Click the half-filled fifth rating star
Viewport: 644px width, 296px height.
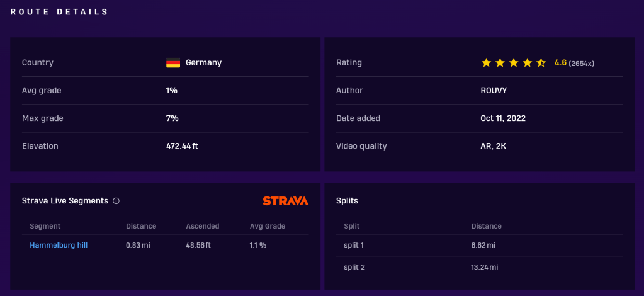coord(541,63)
